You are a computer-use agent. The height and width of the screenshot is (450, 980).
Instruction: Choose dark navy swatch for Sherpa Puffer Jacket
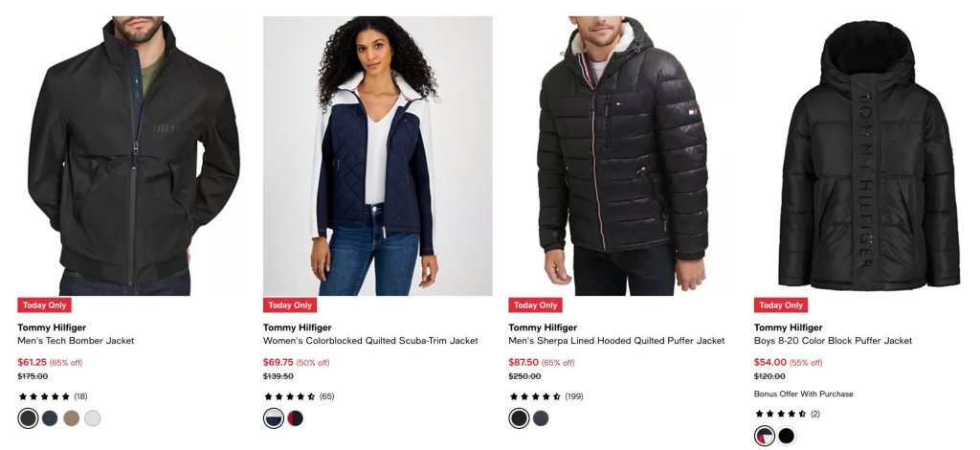pyautogui.click(x=542, y=418)
